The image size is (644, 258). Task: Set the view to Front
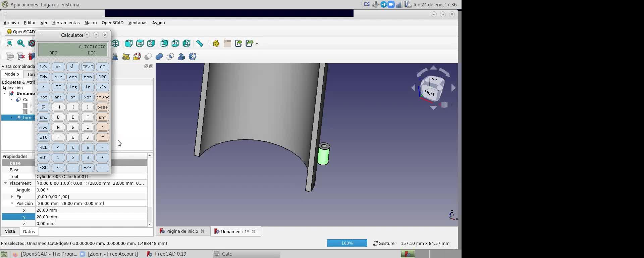[129, 43]
